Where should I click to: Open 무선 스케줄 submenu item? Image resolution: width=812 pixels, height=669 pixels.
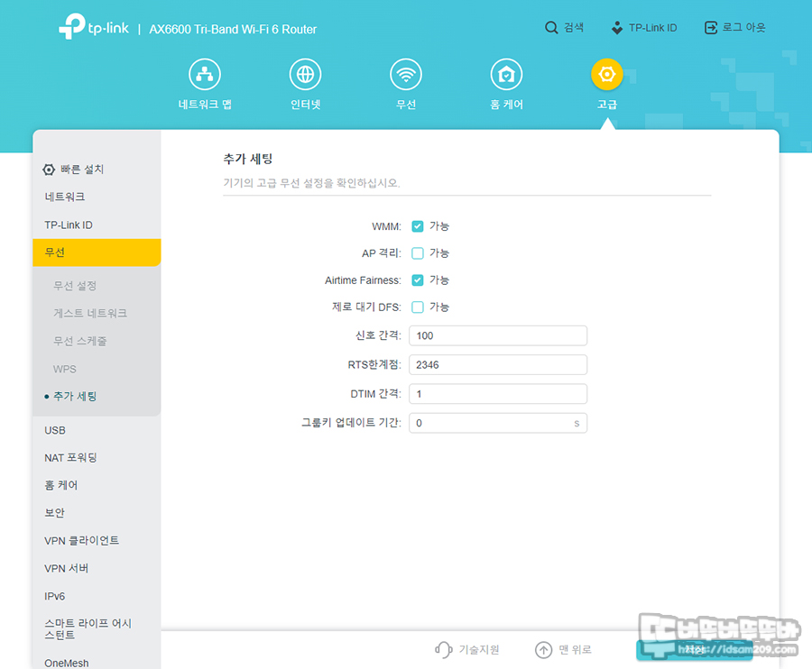click(79, 341)
